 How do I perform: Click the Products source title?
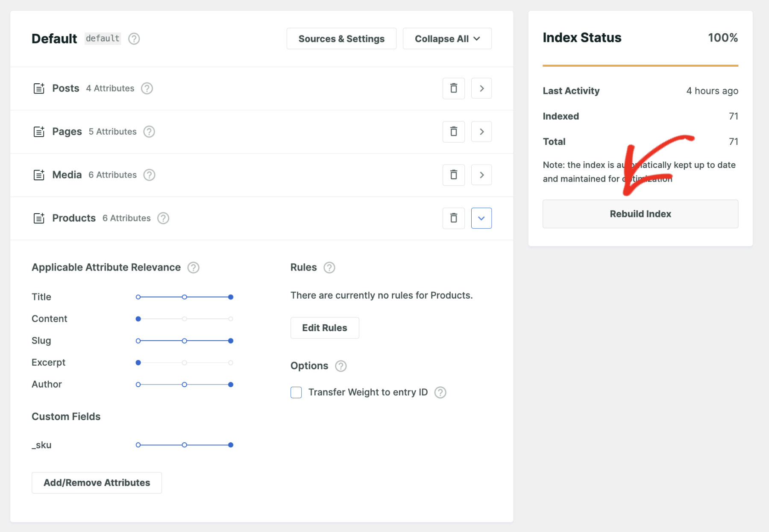tap(74, 218)
